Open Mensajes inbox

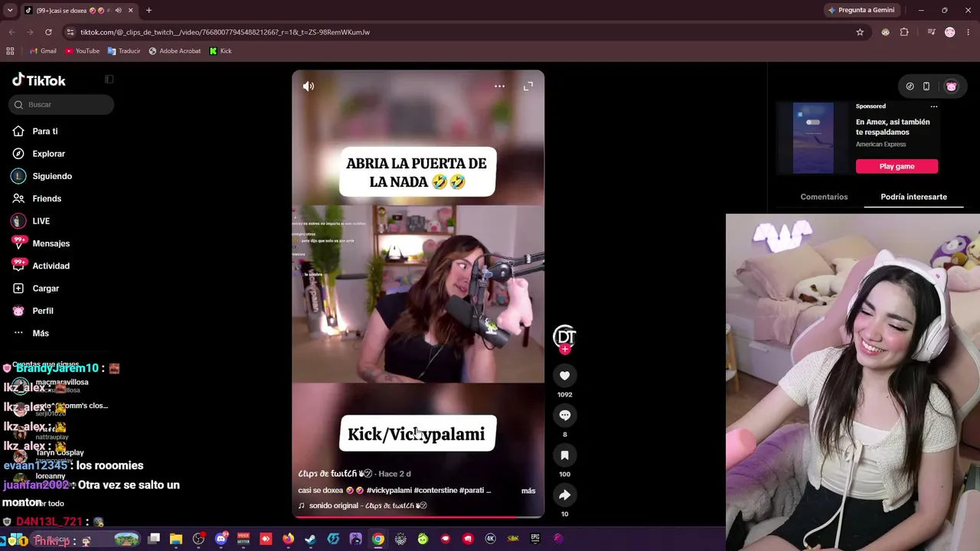pos(51,243)
